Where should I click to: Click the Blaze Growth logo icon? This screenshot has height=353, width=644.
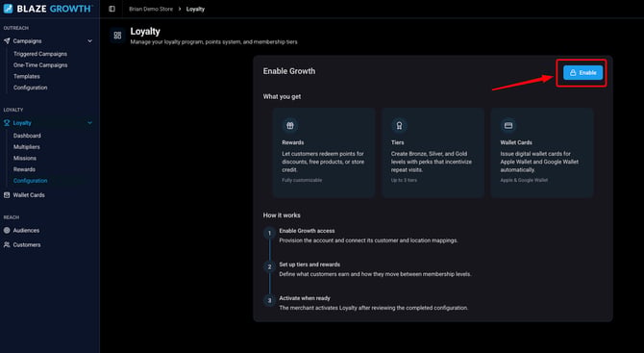coord(8,9)
